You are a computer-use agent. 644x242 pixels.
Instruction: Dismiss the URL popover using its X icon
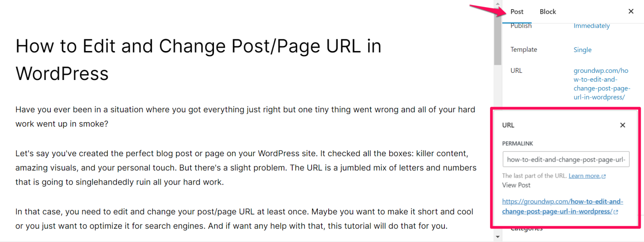point(622,125)
